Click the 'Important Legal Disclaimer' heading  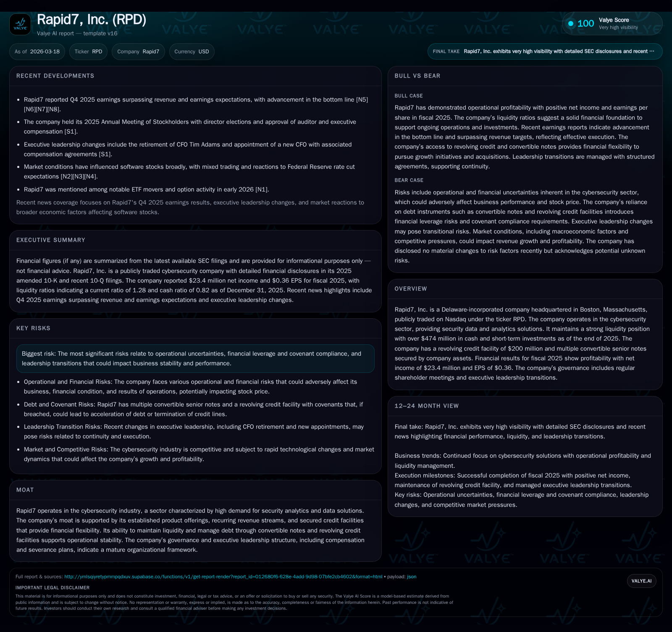coord(52,588)
